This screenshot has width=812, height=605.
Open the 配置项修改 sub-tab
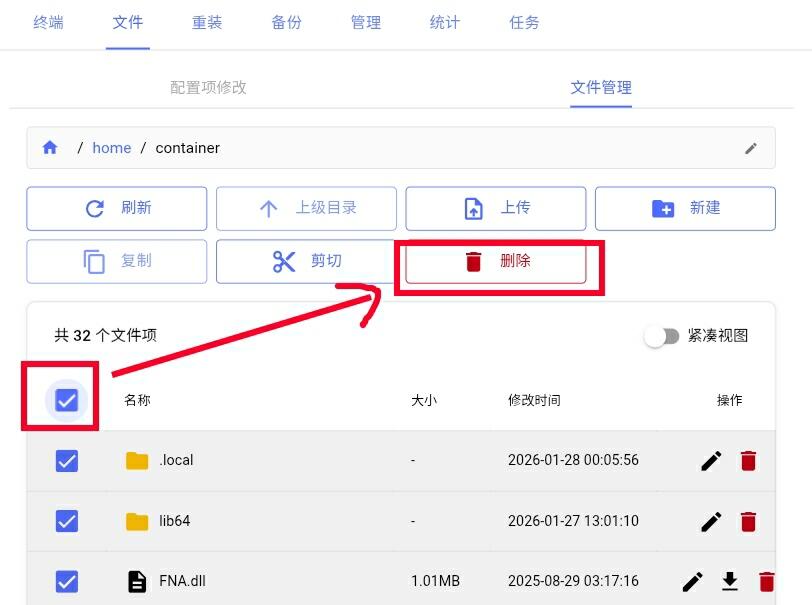(208, 88)
